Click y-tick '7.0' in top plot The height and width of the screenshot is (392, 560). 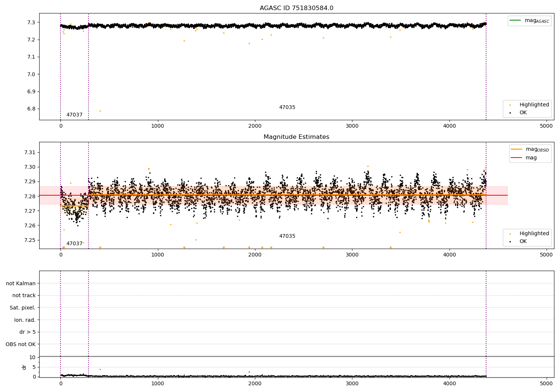click(x=31, y=74)
